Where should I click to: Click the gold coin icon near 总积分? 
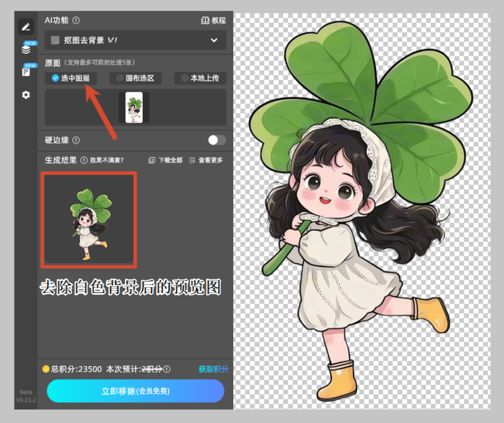point(46,369)
